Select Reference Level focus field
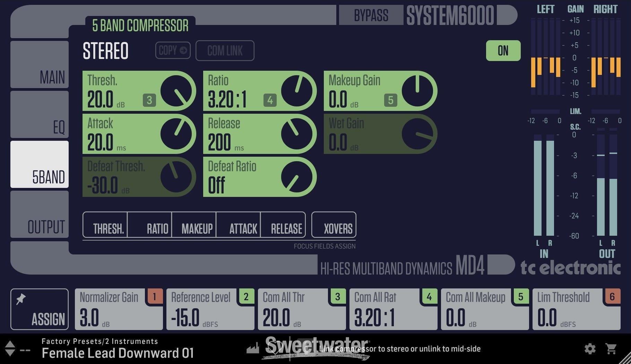 (210, 309)
